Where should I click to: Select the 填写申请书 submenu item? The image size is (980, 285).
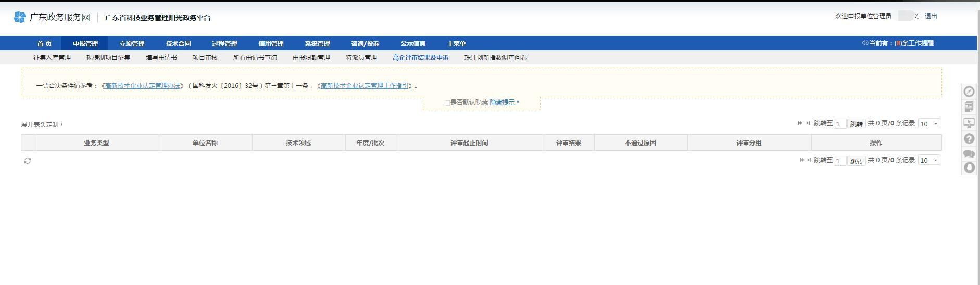pyautogui.click(x=161, y=58)
